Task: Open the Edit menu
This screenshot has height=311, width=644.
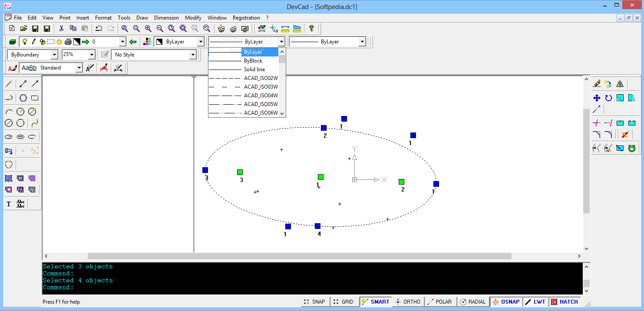Action: [x=32, y=18]
